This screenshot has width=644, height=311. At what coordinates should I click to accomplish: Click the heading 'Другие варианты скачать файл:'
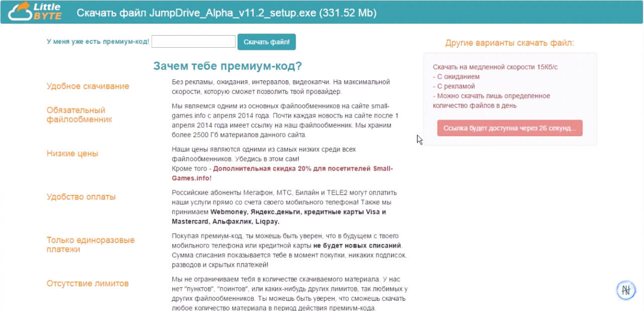[x=509, y=43]
